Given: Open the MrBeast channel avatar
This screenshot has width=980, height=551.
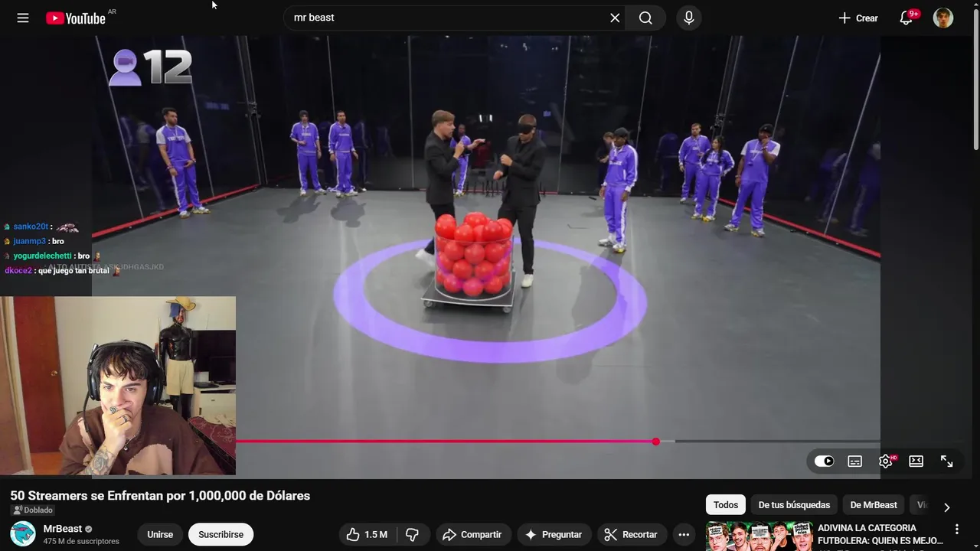Looking at the screenshot, I should click(x=23, y=533).
